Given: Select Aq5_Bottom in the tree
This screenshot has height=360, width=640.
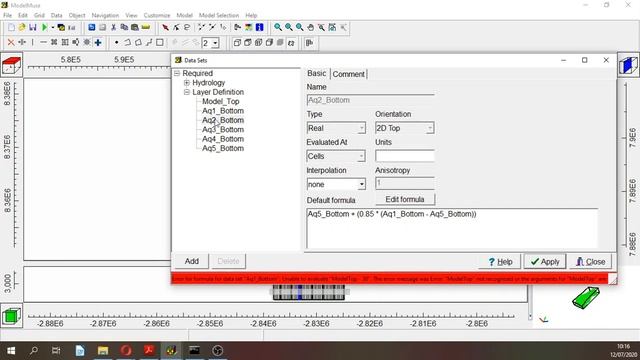Looking at the screenshot, I should (223, 148).
